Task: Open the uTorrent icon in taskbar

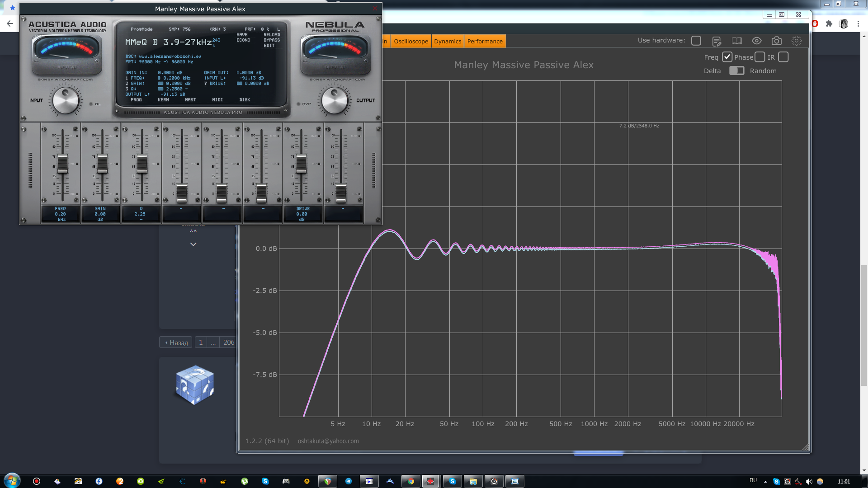Action: (x=245, y=481)
